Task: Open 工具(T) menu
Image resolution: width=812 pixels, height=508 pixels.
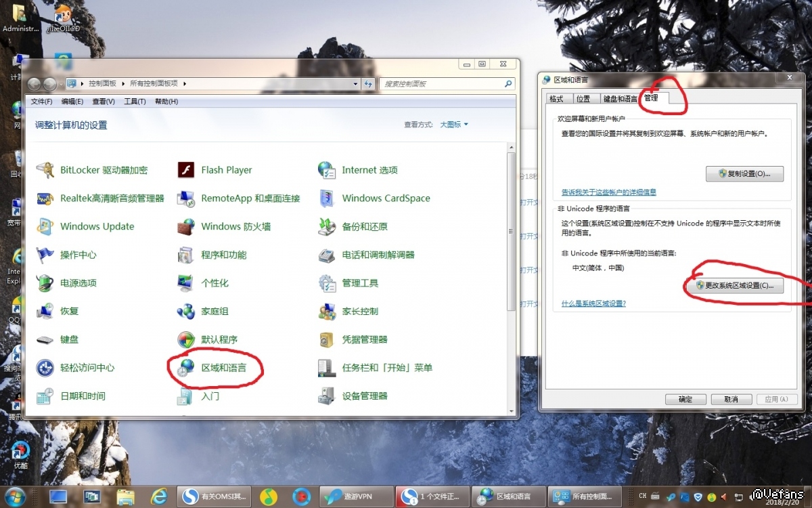Action: [135, 102]
